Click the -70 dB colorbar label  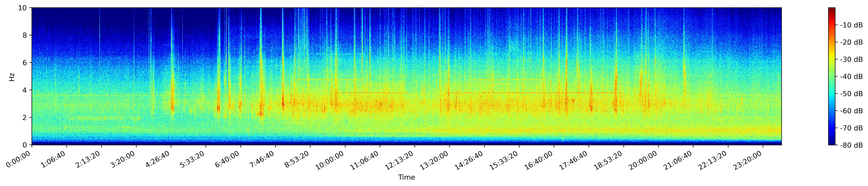point(851,128)
